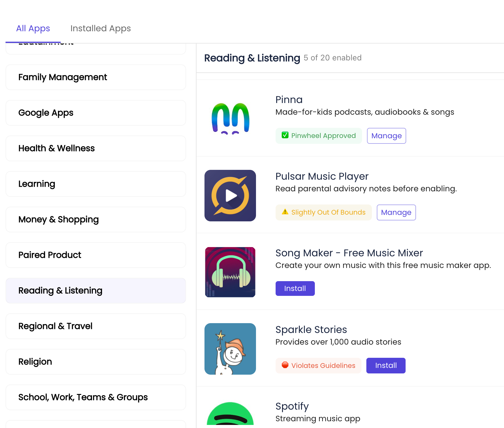Screen dimensions: 504x428
Task: Select the All Apps tab
Action: pos(33,29)
